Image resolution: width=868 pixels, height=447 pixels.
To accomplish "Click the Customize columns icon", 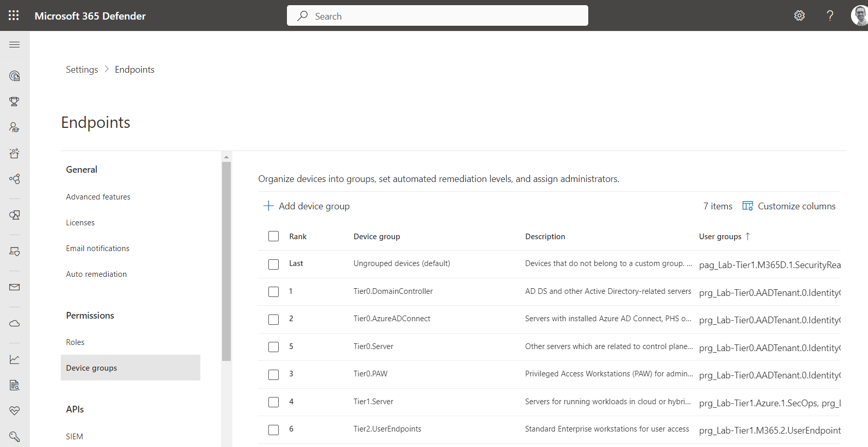I will (747, 206).
